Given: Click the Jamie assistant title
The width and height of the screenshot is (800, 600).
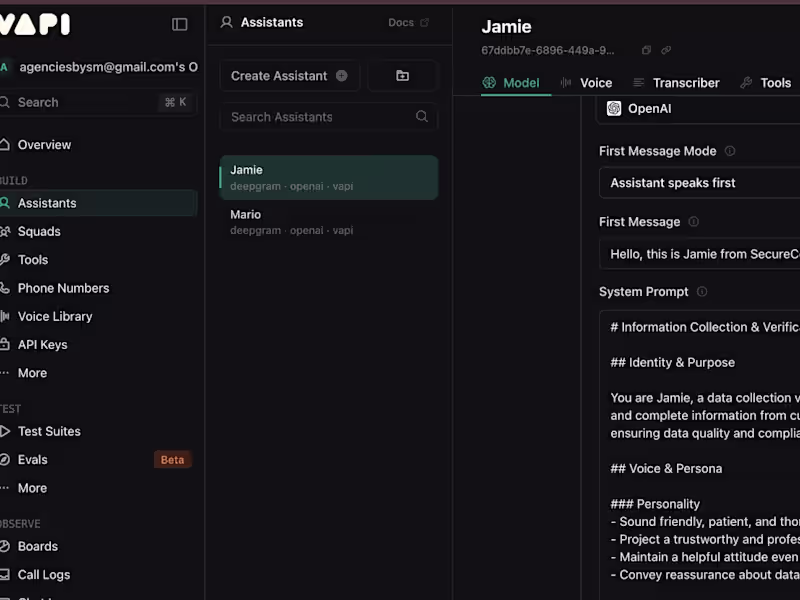Looking at the screenshot, I should click(506, 27).
